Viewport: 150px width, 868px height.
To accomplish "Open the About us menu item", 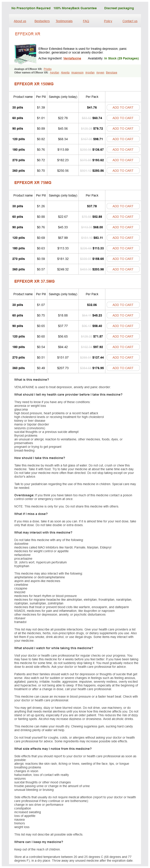I will tap(20, 21).
